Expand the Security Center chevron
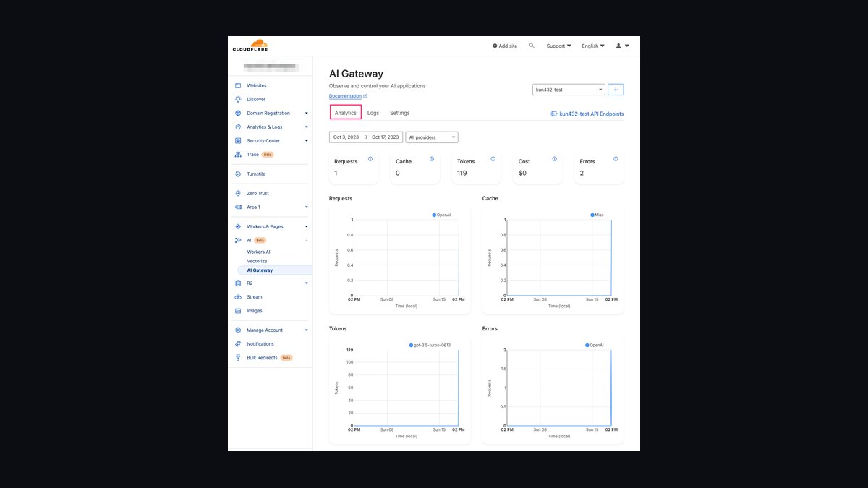 pyautogui.click(x=307, y=140)
